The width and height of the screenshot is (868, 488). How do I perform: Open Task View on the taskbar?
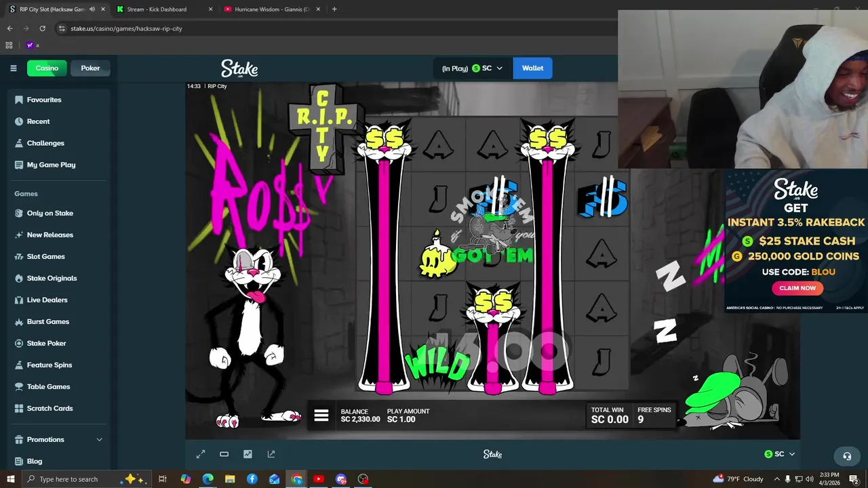[163, 479]
